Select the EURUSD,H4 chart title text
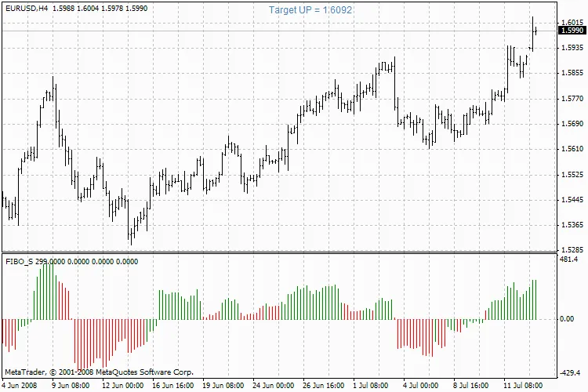This screenshot has height=392, width=588. click(x=25, y=8)
